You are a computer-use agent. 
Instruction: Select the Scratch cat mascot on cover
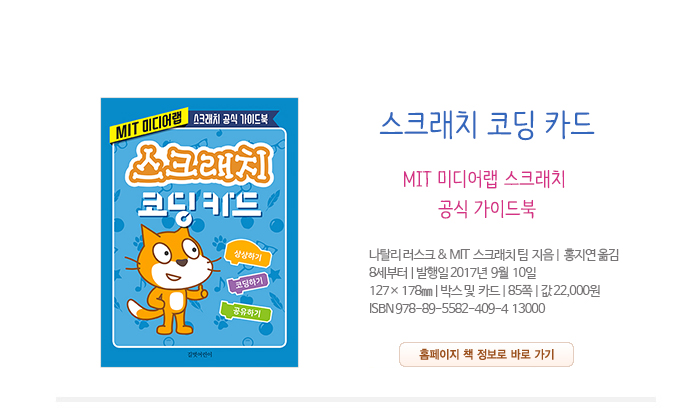(x=171, y=280)
